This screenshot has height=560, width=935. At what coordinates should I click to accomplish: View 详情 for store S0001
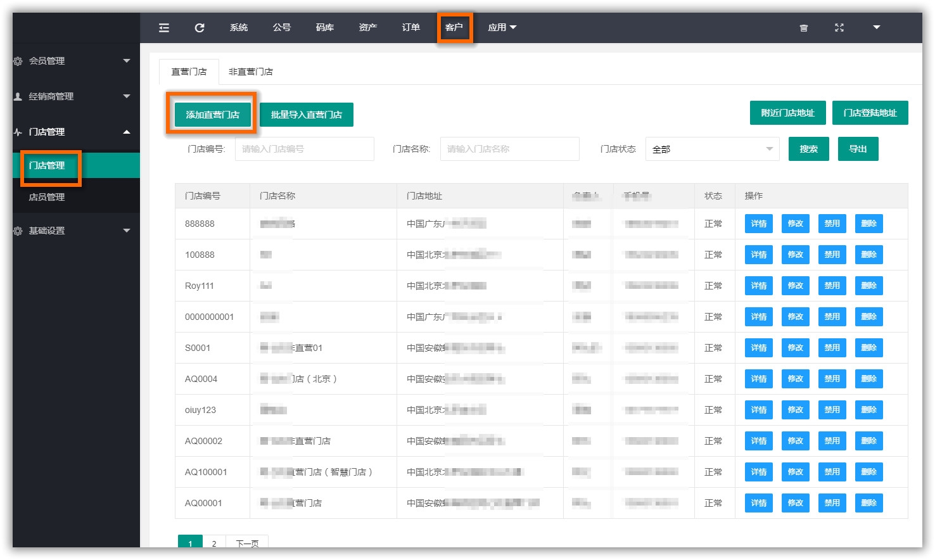759,348
